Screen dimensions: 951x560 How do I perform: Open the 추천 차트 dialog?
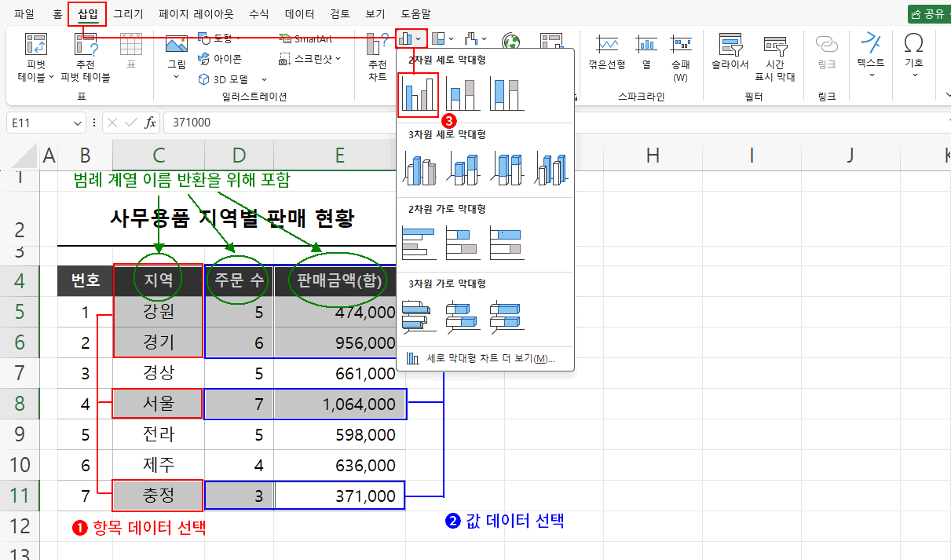tap(375, 55)
